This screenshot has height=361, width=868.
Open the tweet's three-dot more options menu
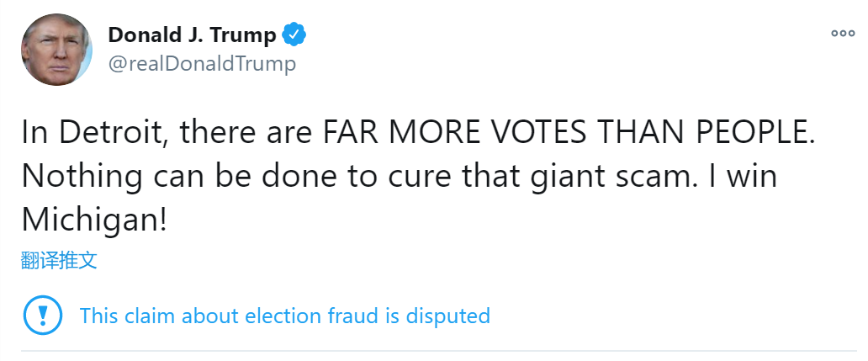tap(843, 34)
